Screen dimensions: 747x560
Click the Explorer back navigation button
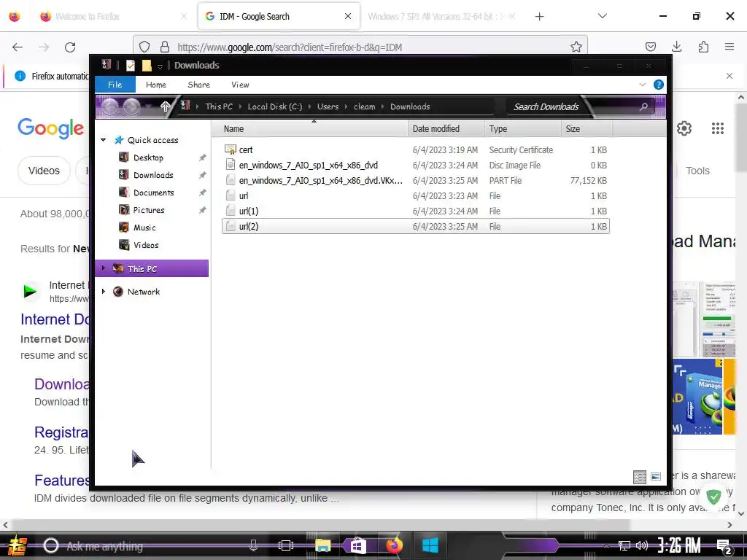109,106
